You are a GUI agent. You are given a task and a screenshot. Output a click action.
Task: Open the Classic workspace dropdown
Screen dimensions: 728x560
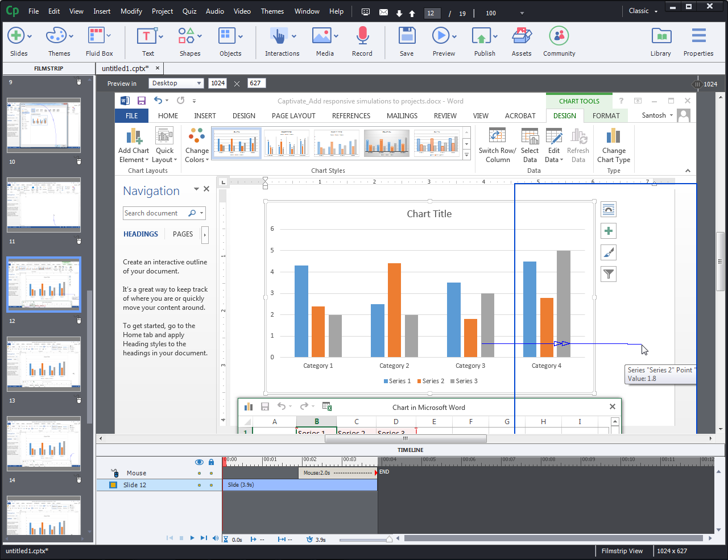(643, 11)
